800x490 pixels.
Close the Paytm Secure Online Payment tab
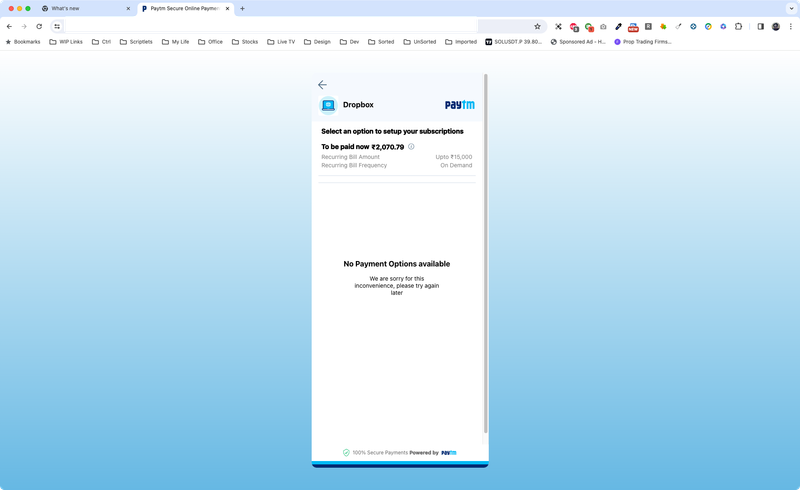[x=228, y=9]
